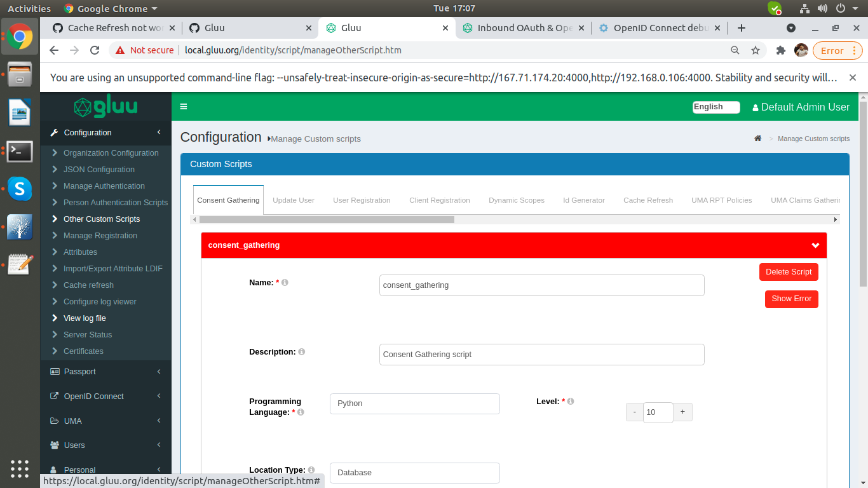This screenshot has width=868, height=488.
Task: Open Default Admin User menu
Action: (x=801, y=107)
